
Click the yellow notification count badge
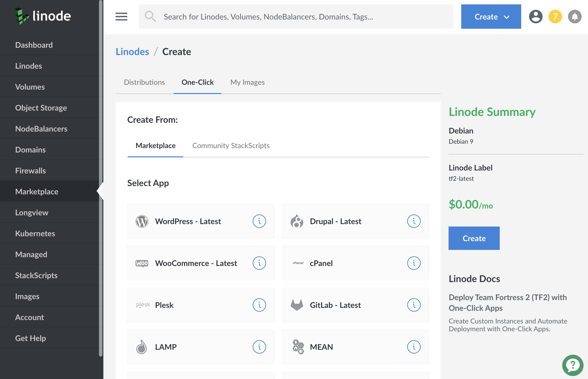555,17
